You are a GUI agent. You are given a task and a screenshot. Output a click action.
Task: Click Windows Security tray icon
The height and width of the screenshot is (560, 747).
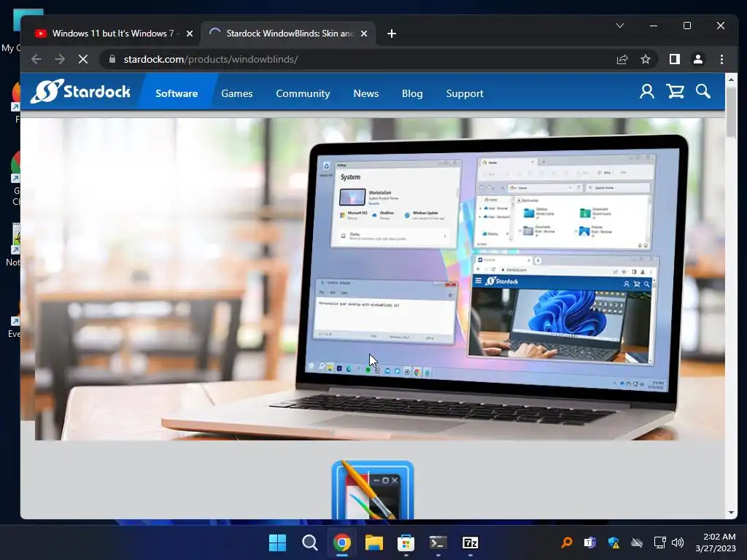point(614,542)
